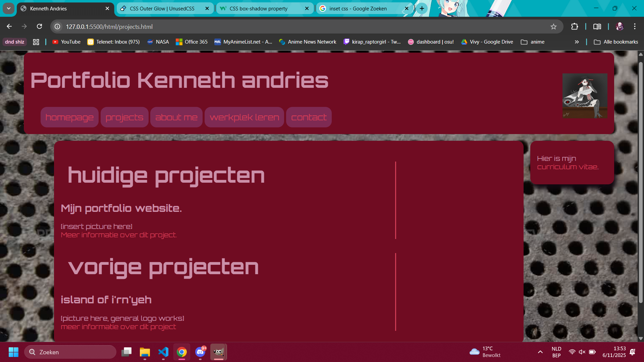Launch Visual Studio Code from the taskbar
This screenshot has width=644, height=362.
163,352
